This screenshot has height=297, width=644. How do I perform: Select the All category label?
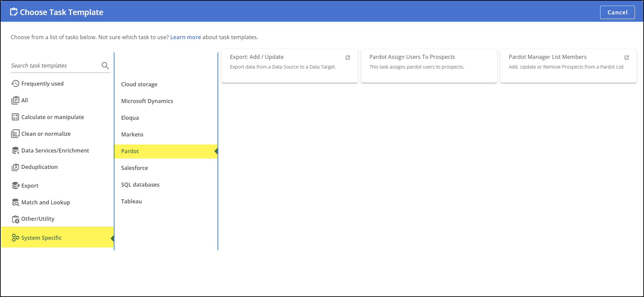pyautogui.click(x=25, y=100)
